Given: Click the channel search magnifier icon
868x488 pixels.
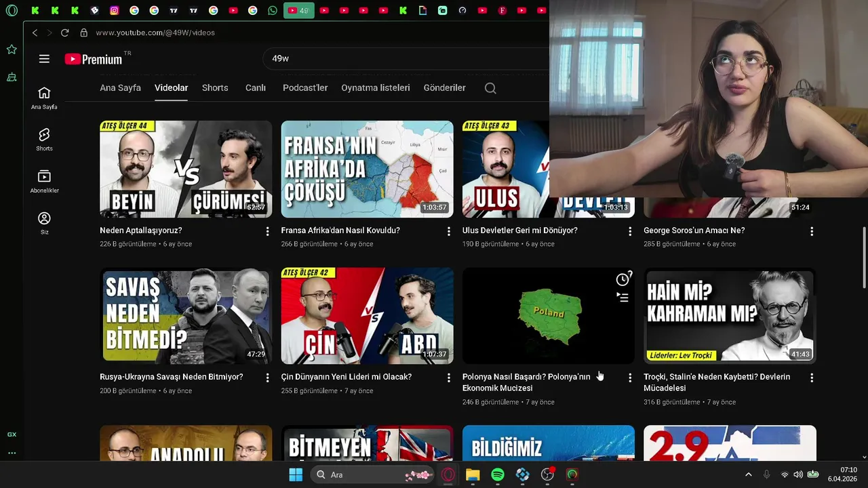Looking at the screenshot, I should tap(490, 88).
